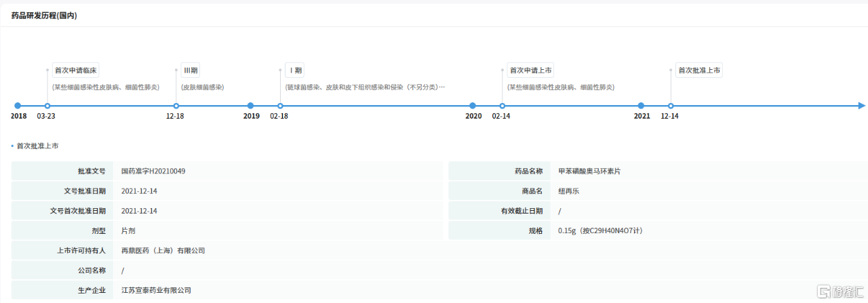Viewport: 868px width, 303px height.
Task: Select the 12-14 timeline marker
Action: pyautogui.click(x=671, y=106)
